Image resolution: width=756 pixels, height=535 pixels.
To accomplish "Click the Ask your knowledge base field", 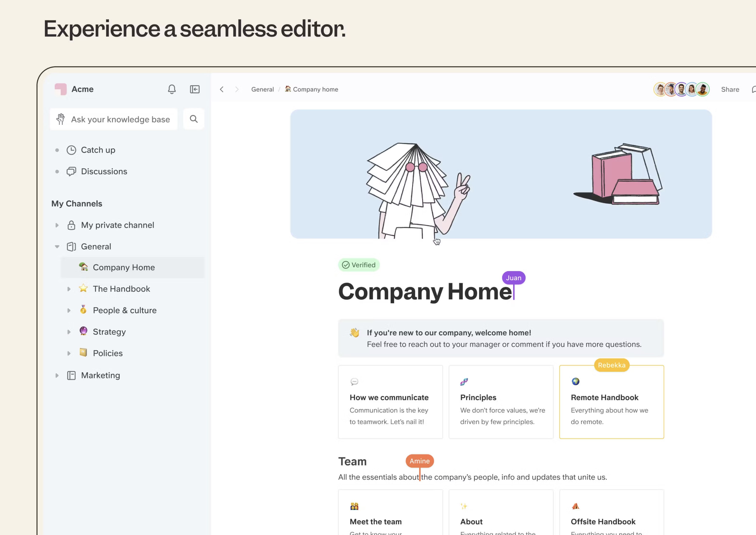I will (x=120, y=119).
